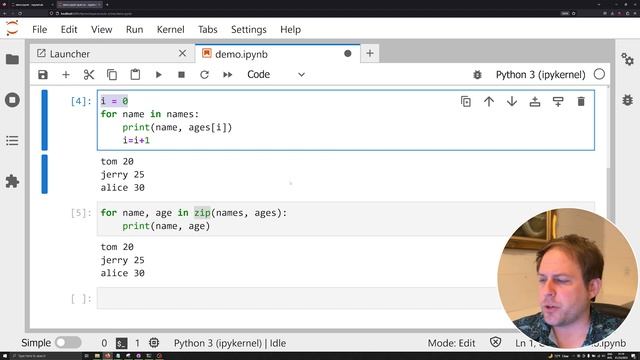Click the 'i = 0' line in cell [4]
Image resolution: width=640 pixels, height=360 pixels.
pos(114,101)
